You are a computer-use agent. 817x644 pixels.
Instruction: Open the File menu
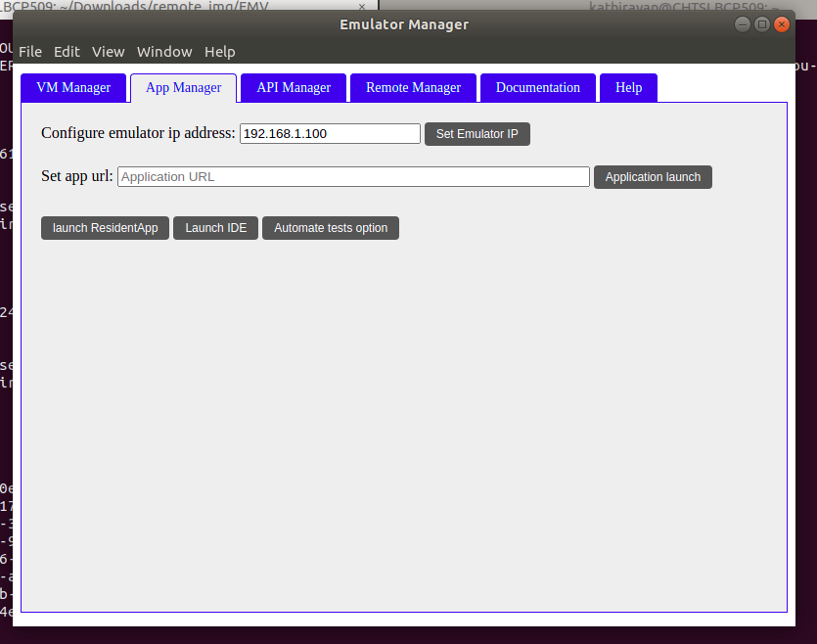click(29, 51)
